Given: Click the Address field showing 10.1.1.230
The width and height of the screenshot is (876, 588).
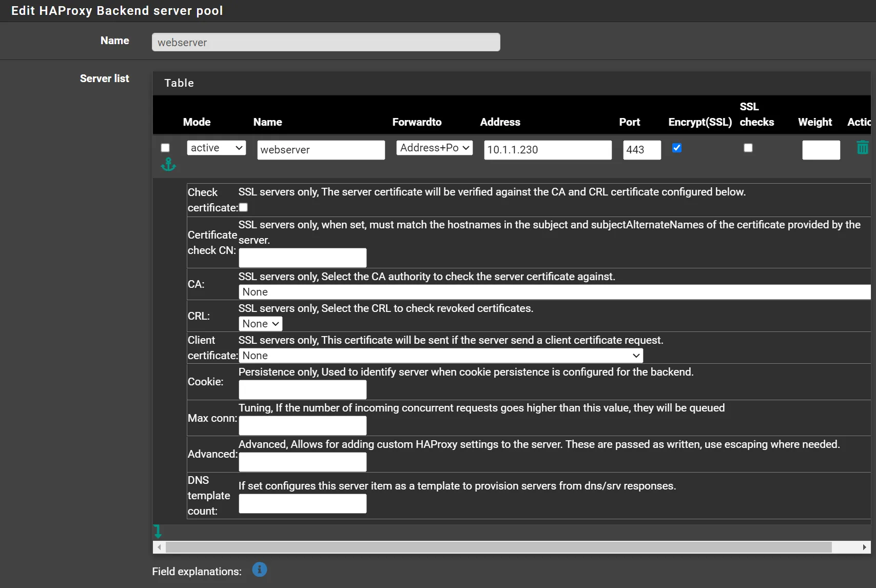Looking at the screenshot, I should pos(547,150).
